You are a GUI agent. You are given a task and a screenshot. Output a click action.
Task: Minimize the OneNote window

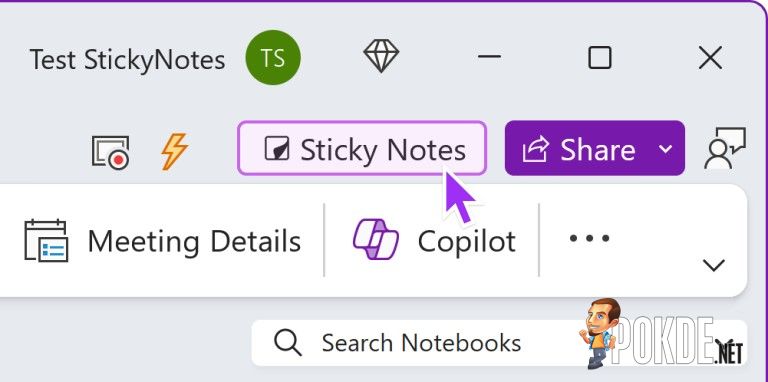(489, 57)
